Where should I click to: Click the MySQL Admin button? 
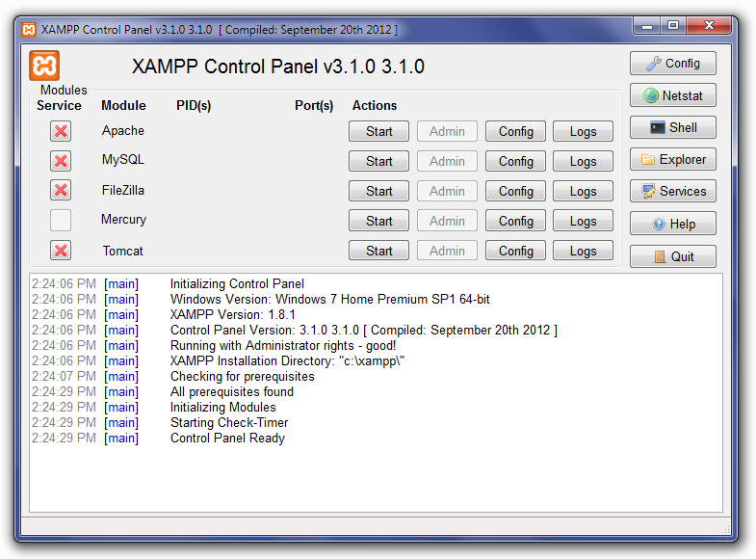[448, 161]
